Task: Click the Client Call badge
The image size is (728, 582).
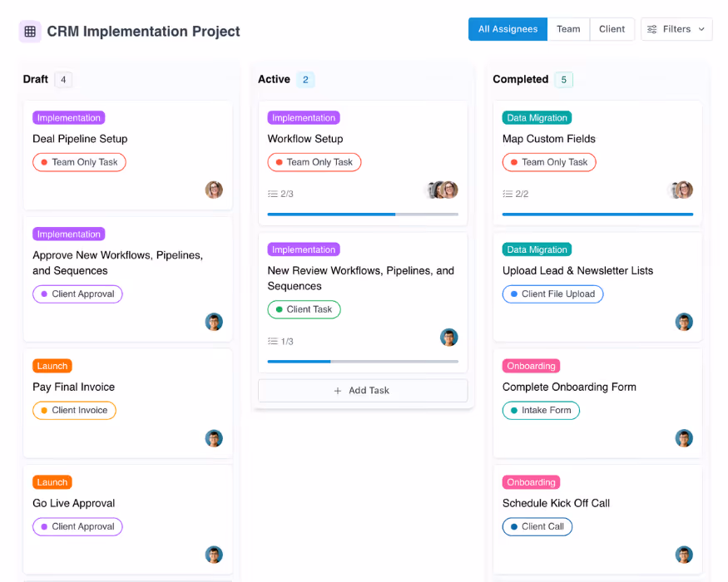Action: point(537,527)
